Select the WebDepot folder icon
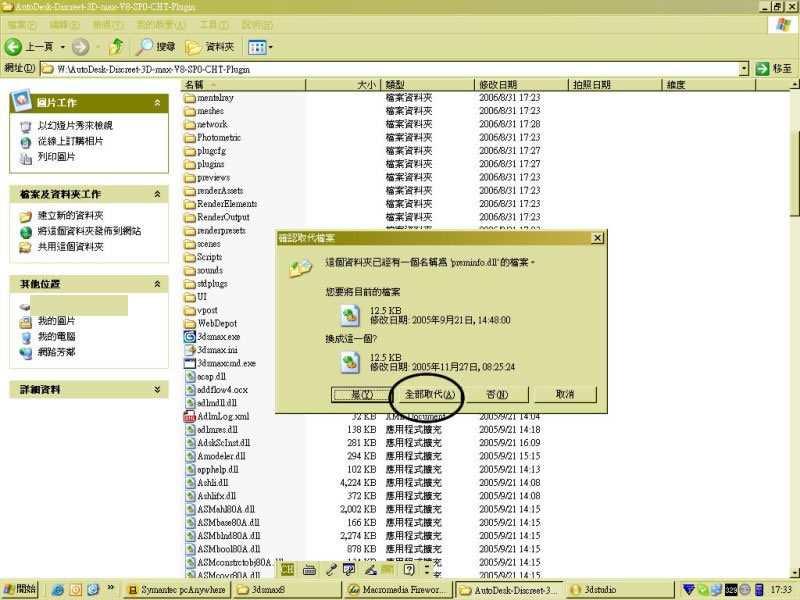The width and height of the screenshot is (800, 600). [x=190, y=323]
